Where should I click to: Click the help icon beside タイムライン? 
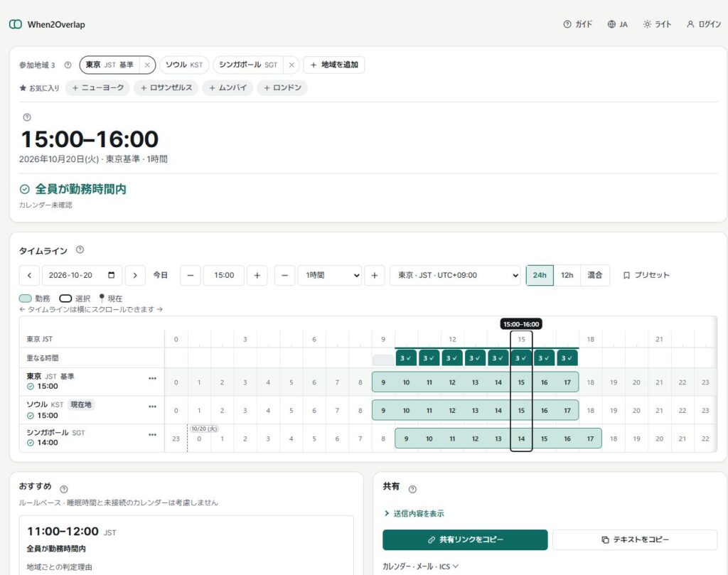pos(80,249)
